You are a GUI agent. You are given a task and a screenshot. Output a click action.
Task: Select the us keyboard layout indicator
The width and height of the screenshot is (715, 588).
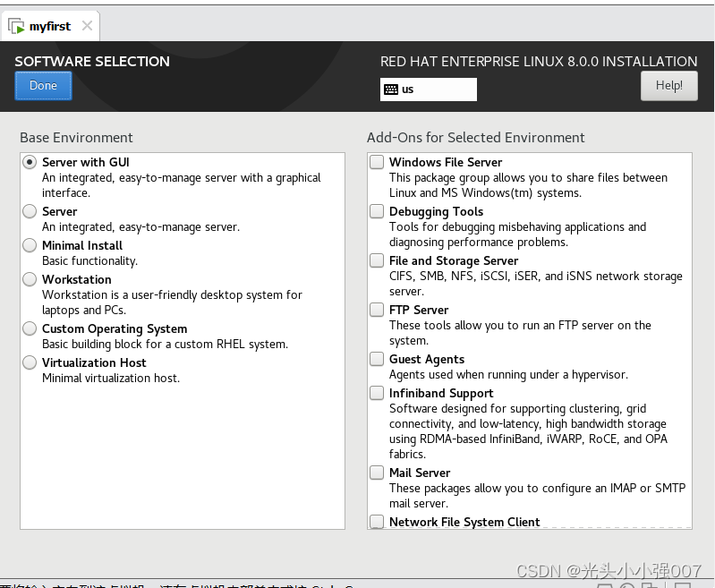point(428,89)
